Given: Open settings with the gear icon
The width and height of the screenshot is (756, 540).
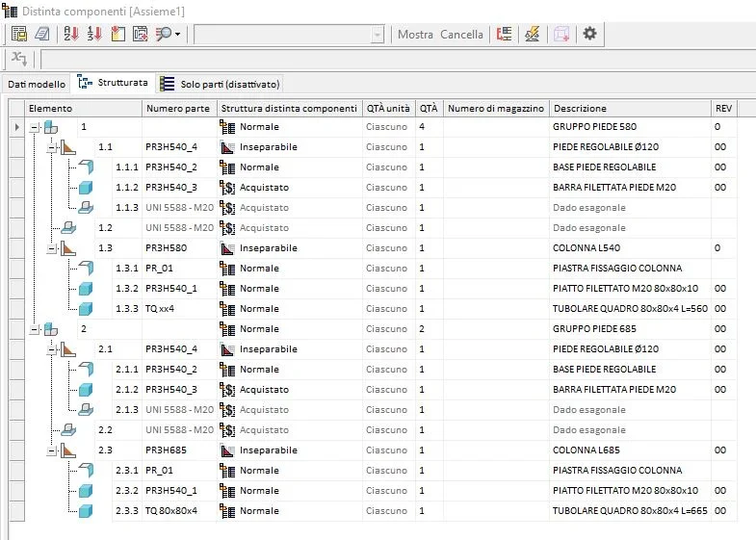Looking at the screenshot, I should pyautogui.click(x=589, y=34).
